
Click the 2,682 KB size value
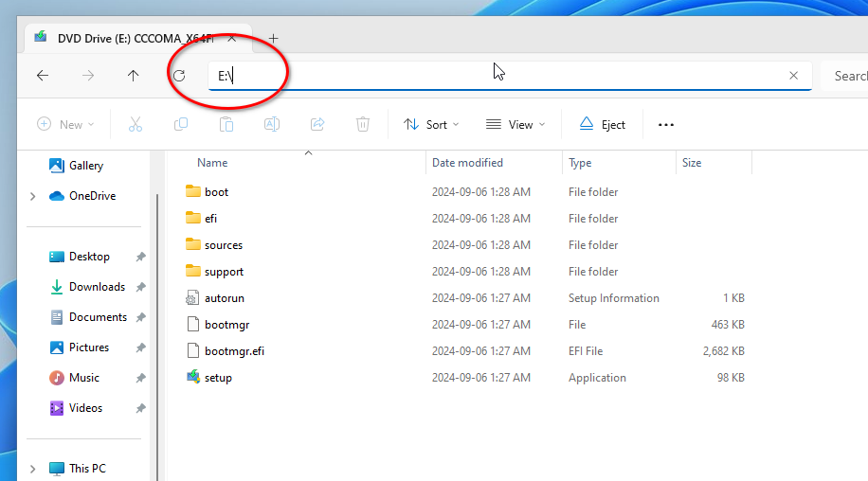click(x=724, y=351)
